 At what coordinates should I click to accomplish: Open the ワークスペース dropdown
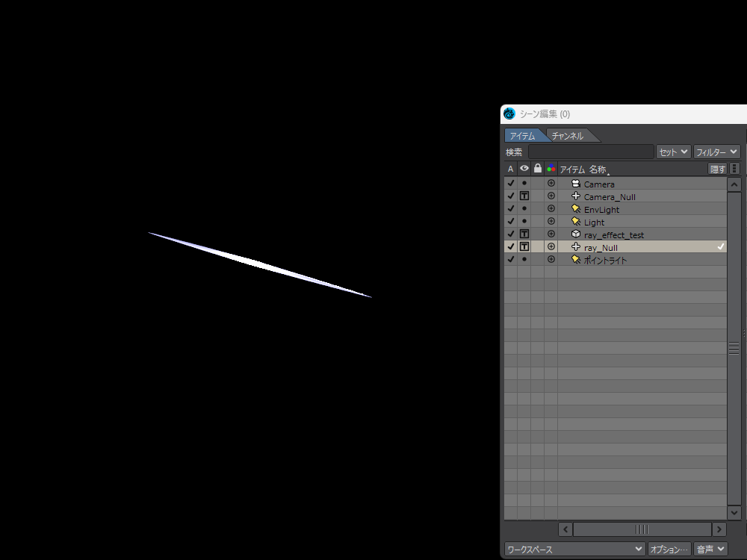[x=574, y=549]
